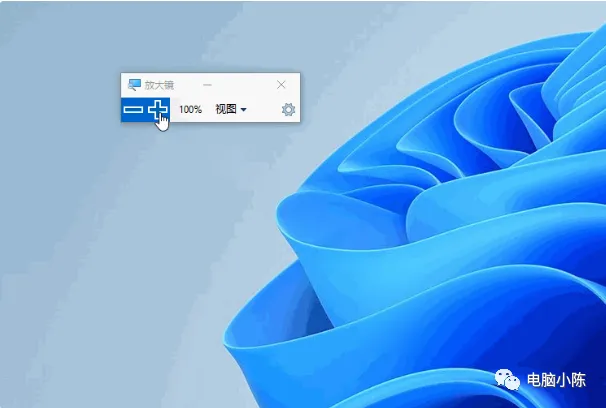Zoom in with the Magnifier plus button
This screenshot has height=408, width=606.
[x=158, y=110]
